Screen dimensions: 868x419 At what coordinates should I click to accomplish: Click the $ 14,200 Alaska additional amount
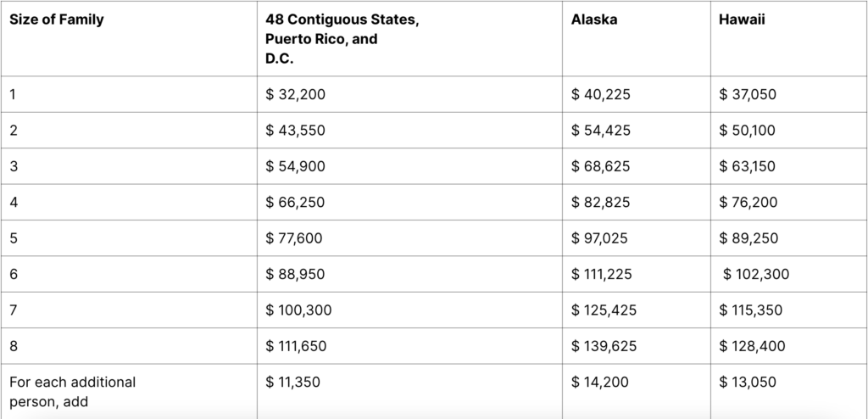[x=599, y=383]
